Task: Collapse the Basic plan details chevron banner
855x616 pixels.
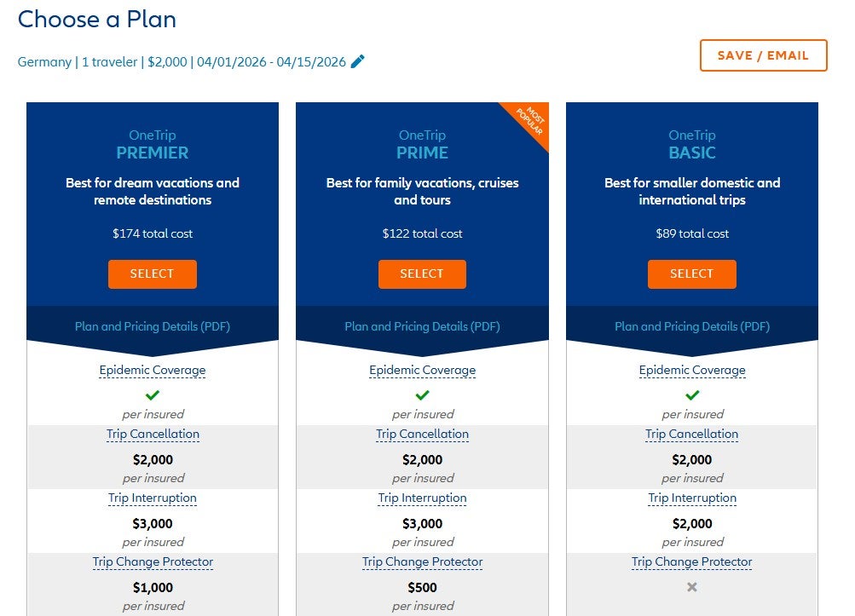Action: click(691, 339)
